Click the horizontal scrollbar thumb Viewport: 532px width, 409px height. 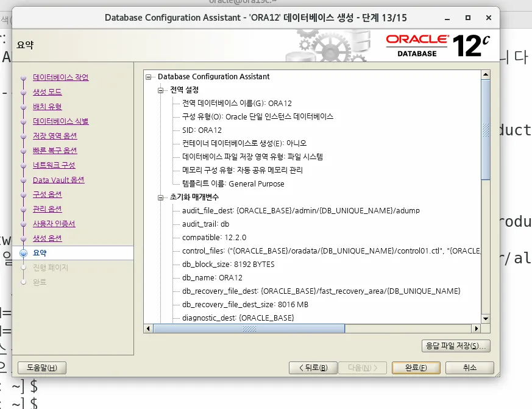(249, 329)
